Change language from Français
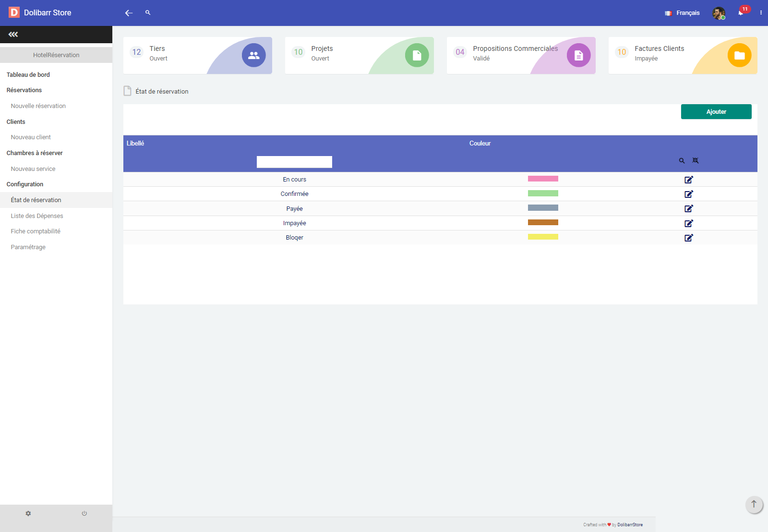This screenshot has width=768, height=532. coord(682,13)
